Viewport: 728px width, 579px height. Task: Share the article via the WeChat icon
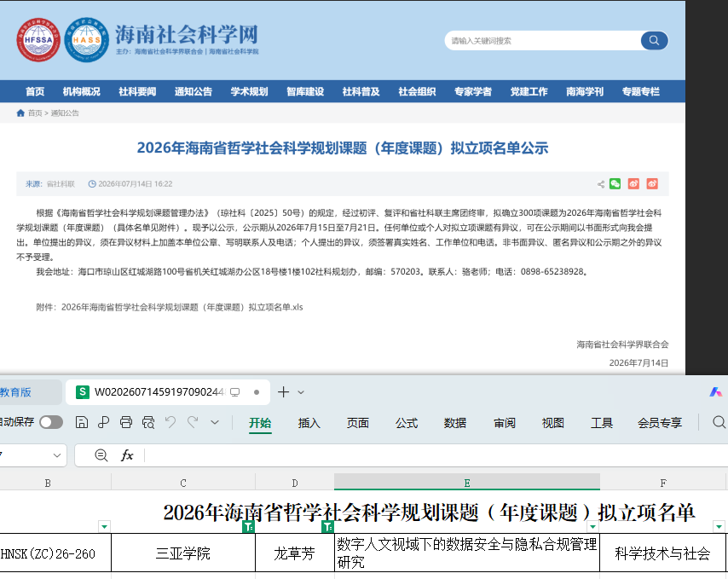tap(615, 184)
